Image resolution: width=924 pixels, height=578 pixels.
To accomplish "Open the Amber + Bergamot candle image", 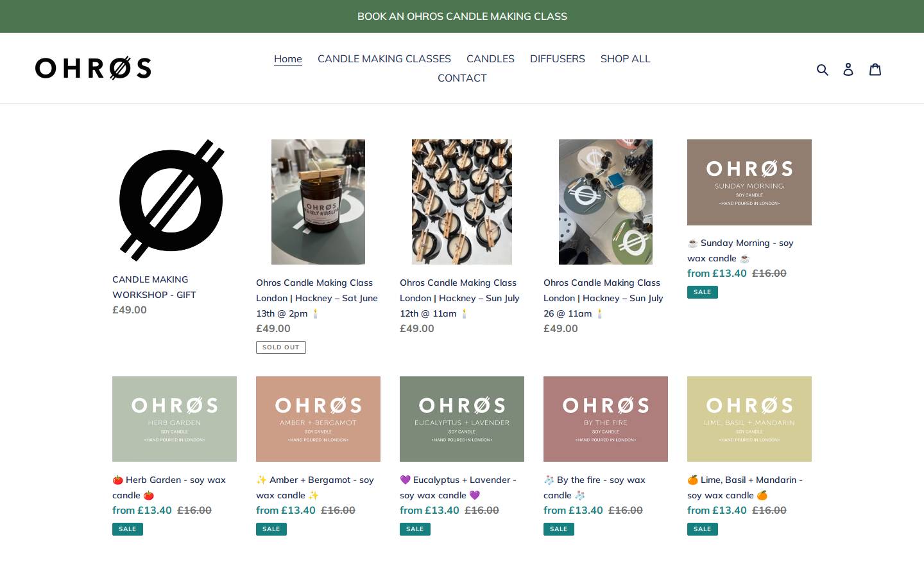I will click(318, 419).
